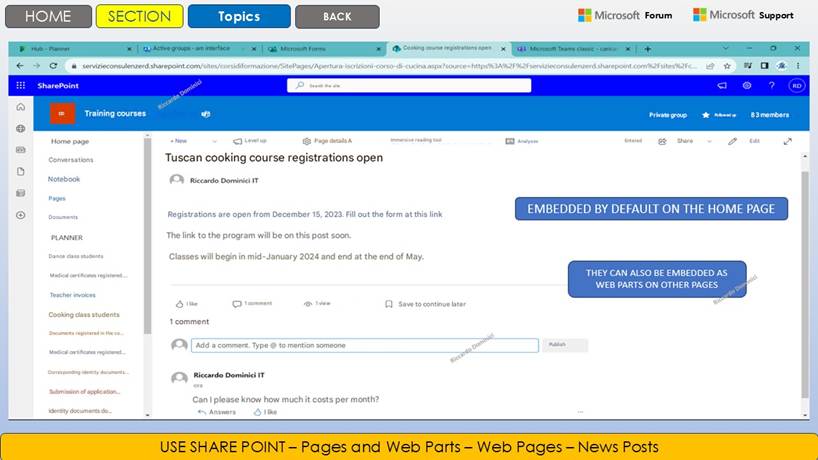
Task: Click the expand full-screen arrow icon
Action: click(787, 141)
